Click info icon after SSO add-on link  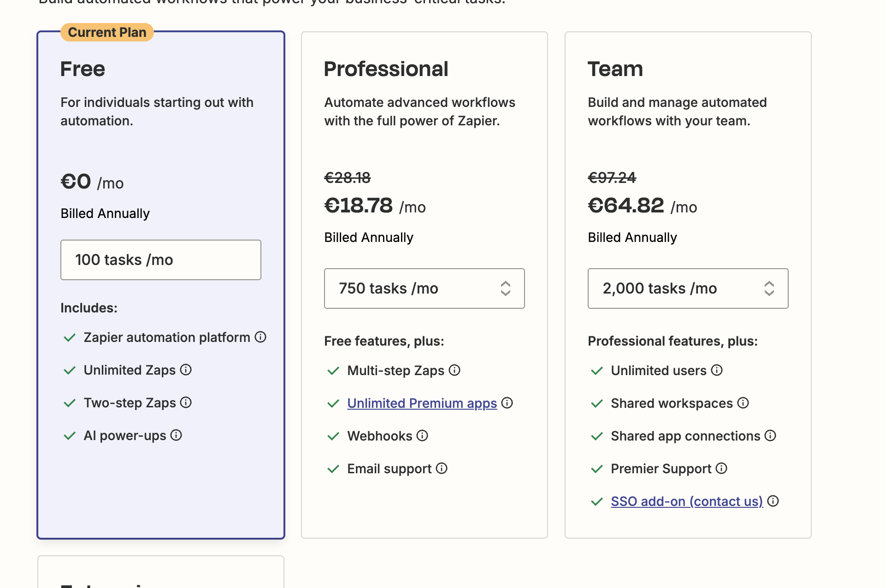click(773, 501)
